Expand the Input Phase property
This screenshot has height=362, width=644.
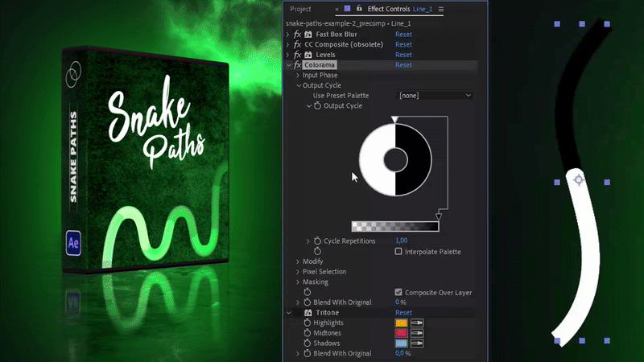(298, 76)
